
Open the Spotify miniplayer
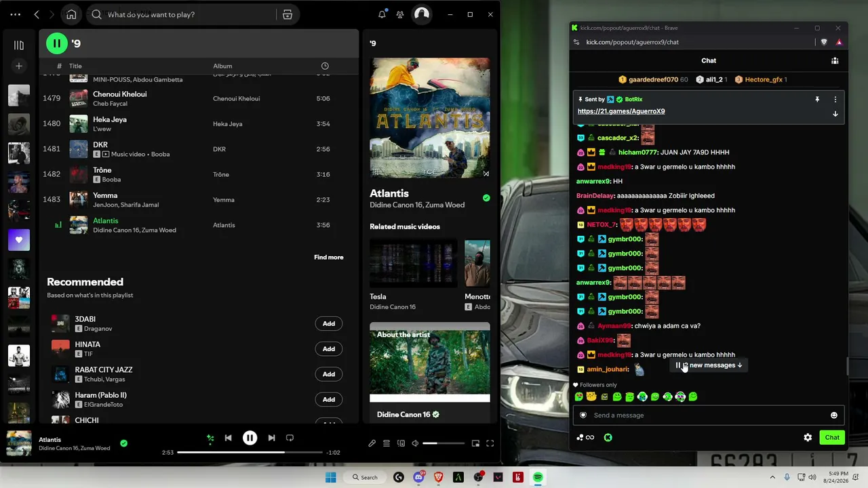475,443
